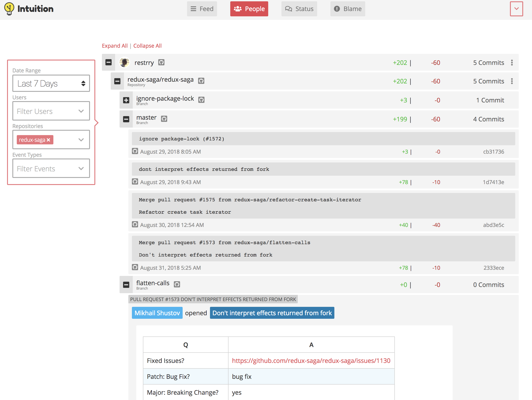Switch to the Feed tab
Screen dimensions: 532x400
(x=202, y=9)
